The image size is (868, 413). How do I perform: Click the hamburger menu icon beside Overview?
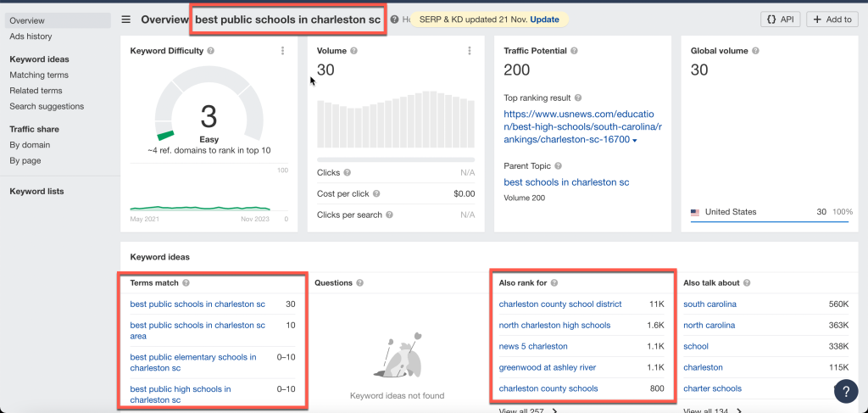tap(126, 20)
